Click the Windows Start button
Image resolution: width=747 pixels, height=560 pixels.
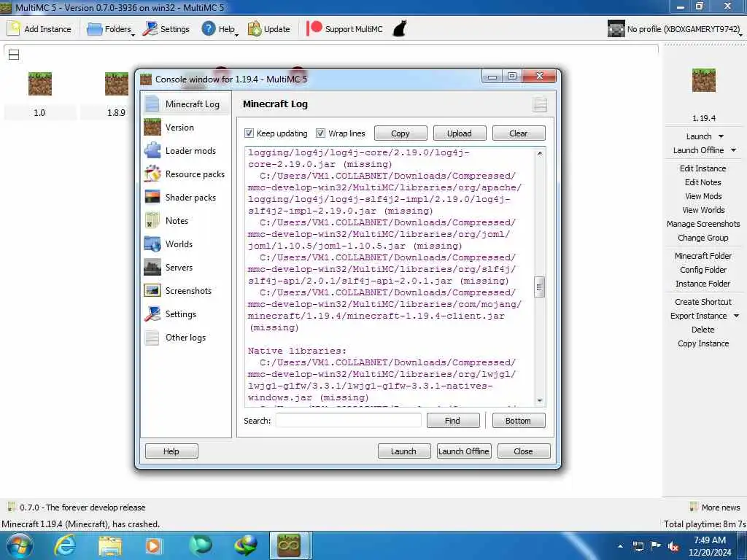point(20,545)
